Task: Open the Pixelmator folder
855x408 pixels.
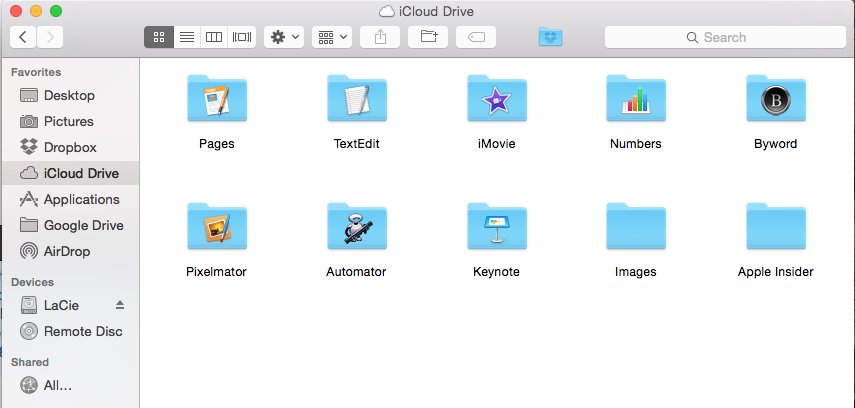Action: point(217,226)
